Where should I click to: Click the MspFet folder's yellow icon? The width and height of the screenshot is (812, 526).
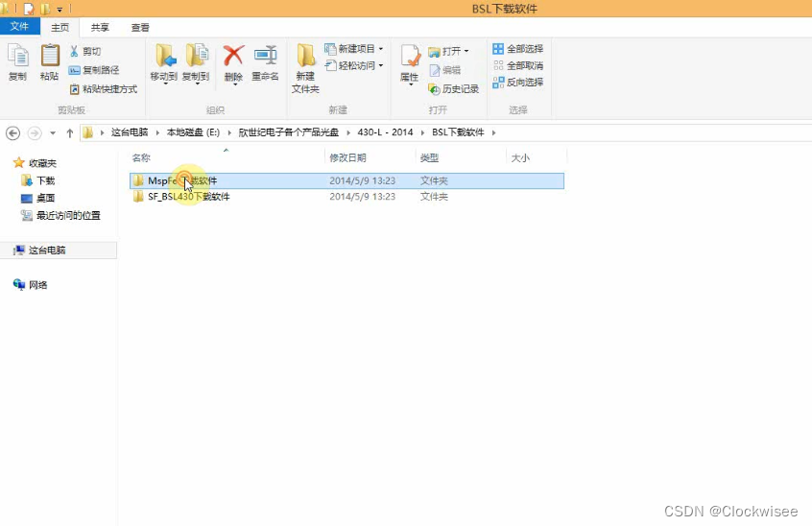click(138, 180)
